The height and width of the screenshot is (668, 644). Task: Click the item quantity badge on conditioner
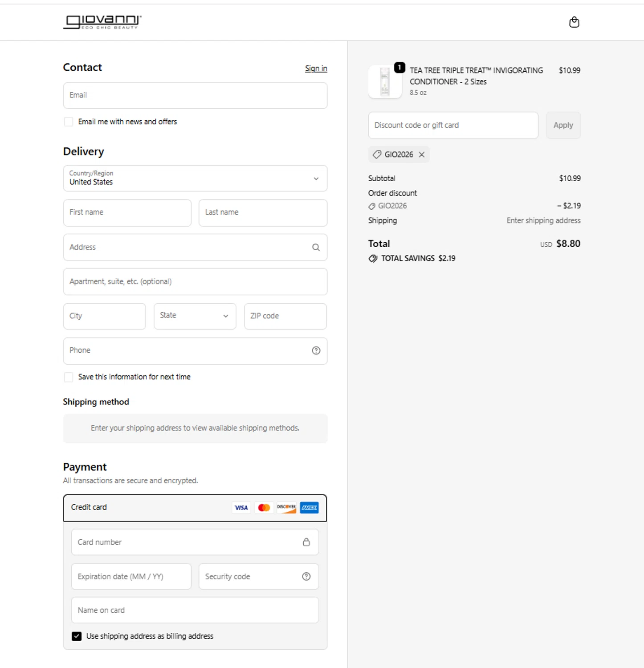(399, 67)
